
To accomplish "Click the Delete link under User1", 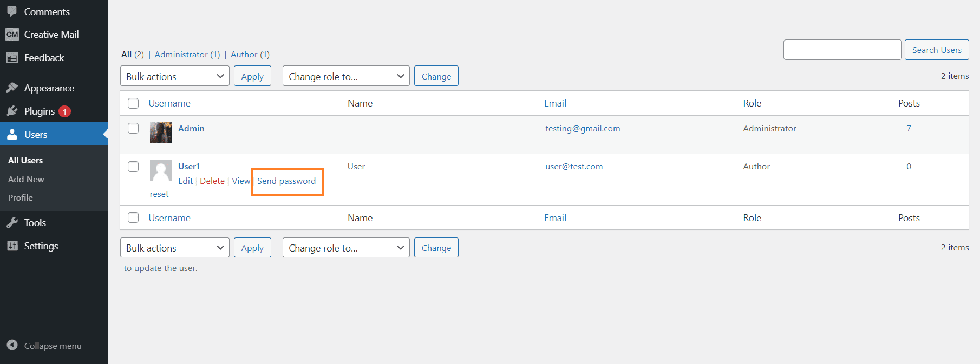I will 212,181.
